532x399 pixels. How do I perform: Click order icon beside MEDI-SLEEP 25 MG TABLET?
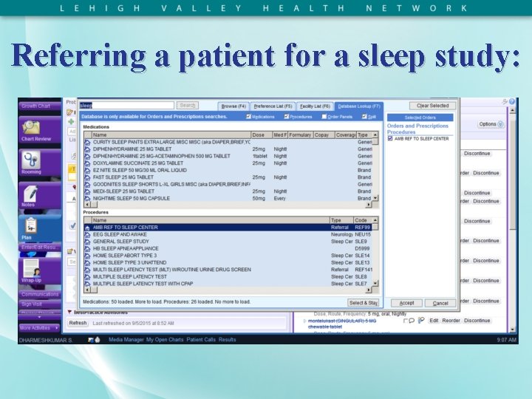[x=87, y=191]
